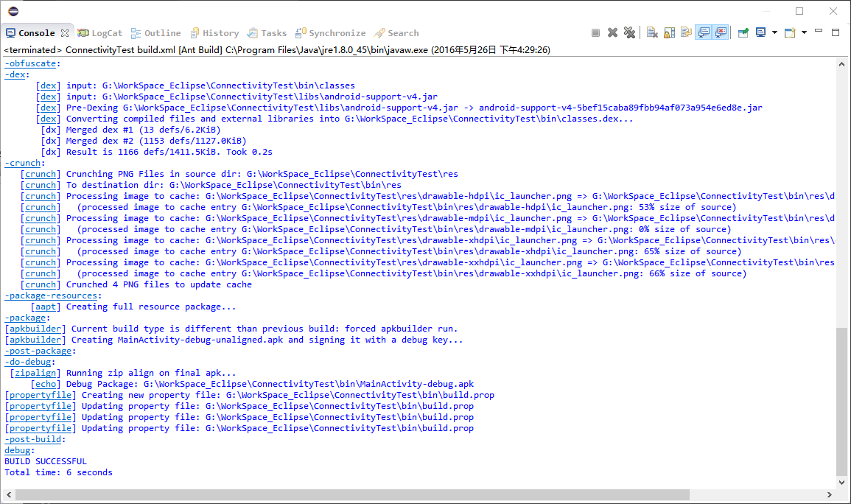Image resolution: width=851 pixels, height=504 pixels.
Task: Open the Display Selected Console monitor icon
Action: [760, 32]
